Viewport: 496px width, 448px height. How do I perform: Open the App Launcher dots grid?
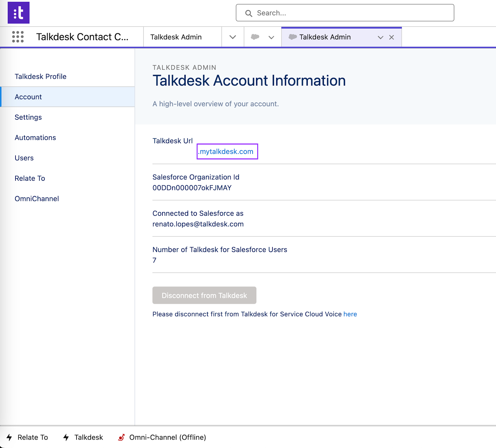18,37
